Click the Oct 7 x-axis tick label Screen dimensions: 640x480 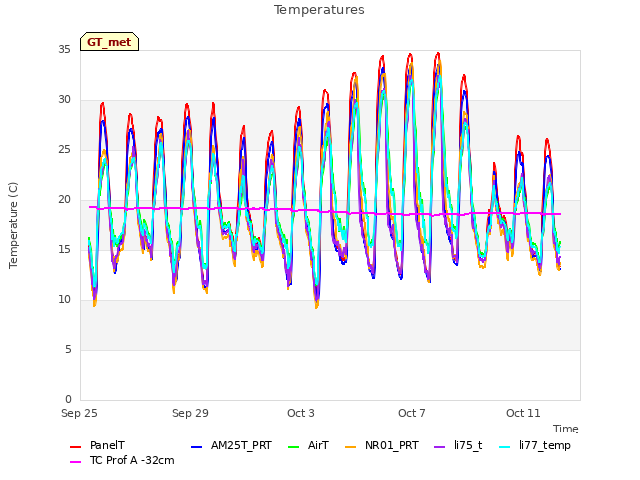coord(412,413)
